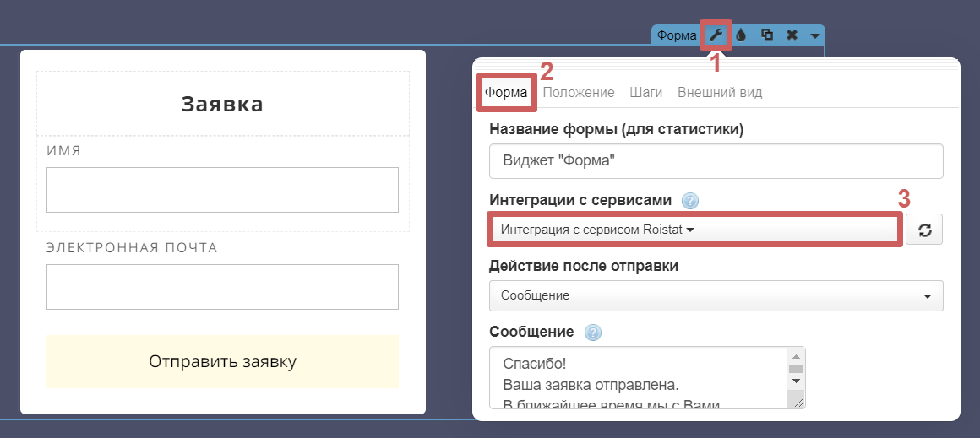
Task: Switch to the Форма tab
Action: [x=506, y=93]
